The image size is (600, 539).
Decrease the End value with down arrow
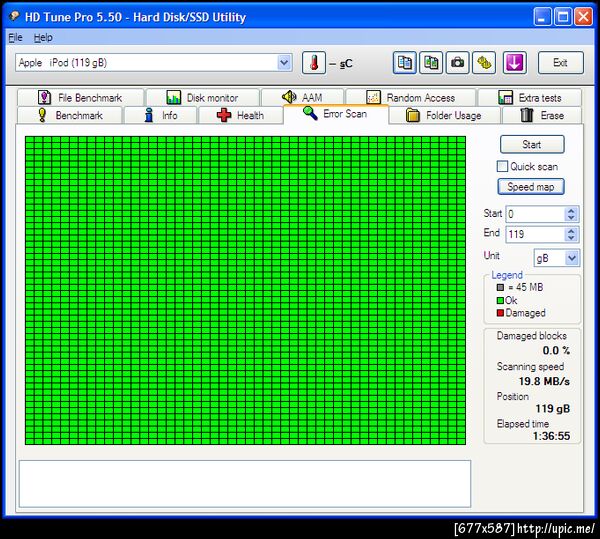[571, 238]
